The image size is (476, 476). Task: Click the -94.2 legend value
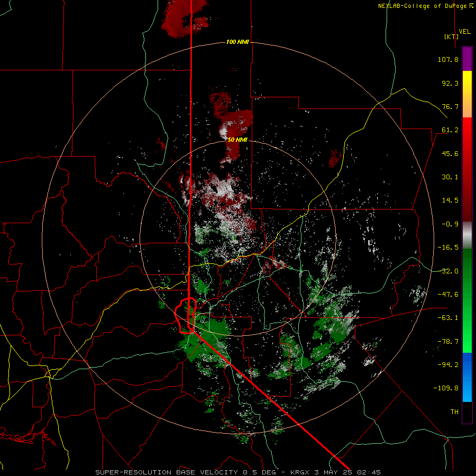[448, 364]
